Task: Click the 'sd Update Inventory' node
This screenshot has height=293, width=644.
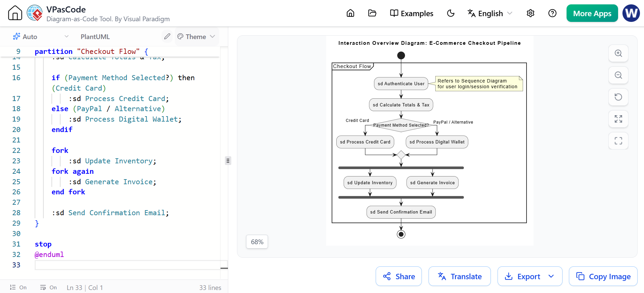Action: click(x=370, y=183)
